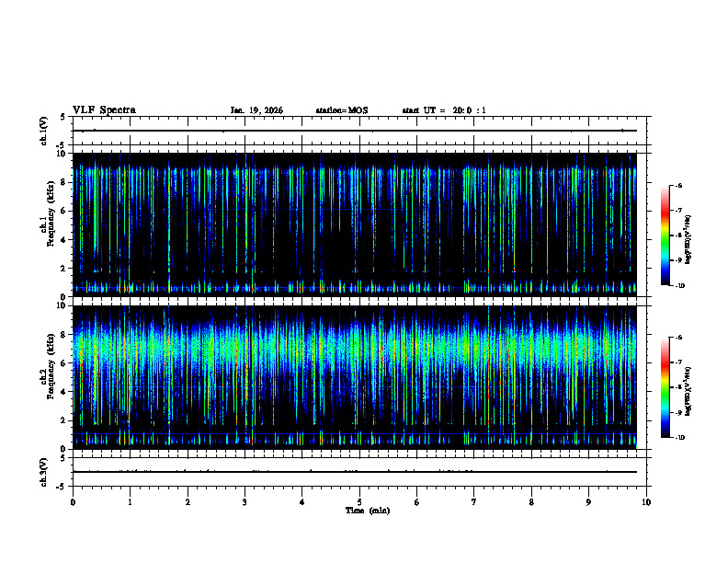Click the "8" kHz tick of ch.2 spectrogram
This screenshot has height=563, width=728.
[x=63, y=335]
